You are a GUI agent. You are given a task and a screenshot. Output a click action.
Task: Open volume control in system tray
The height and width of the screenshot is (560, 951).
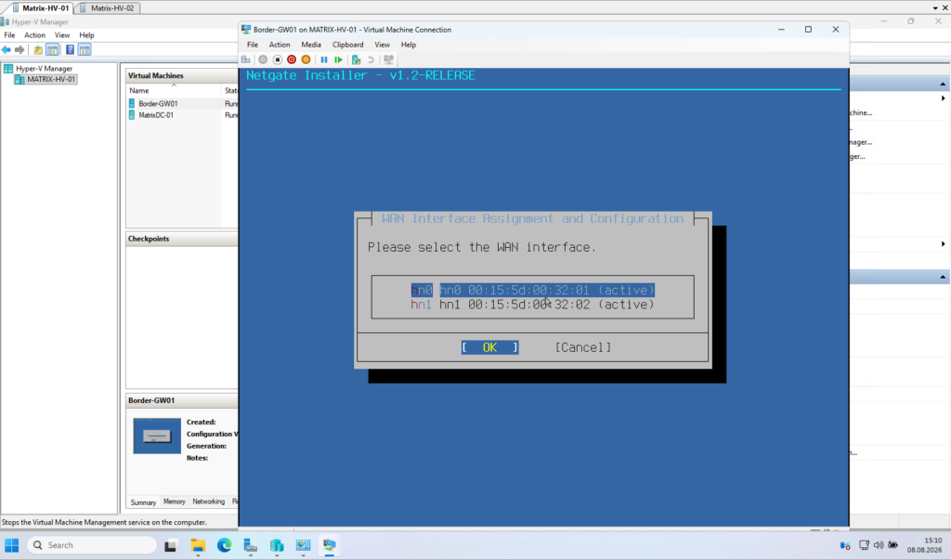click(879, 545)
